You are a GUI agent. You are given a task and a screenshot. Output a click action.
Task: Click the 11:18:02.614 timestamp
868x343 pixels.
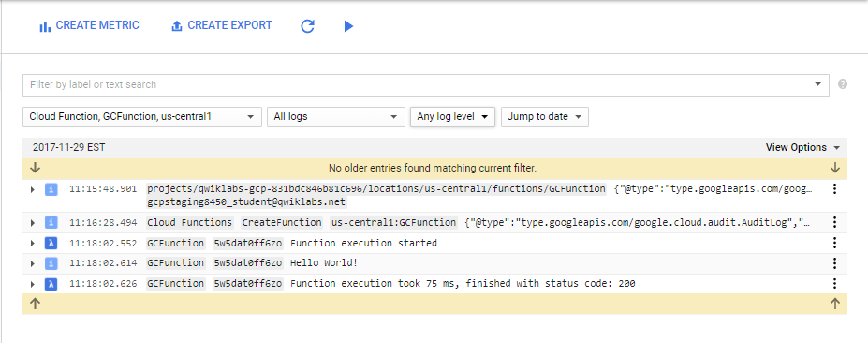(103, 263)
